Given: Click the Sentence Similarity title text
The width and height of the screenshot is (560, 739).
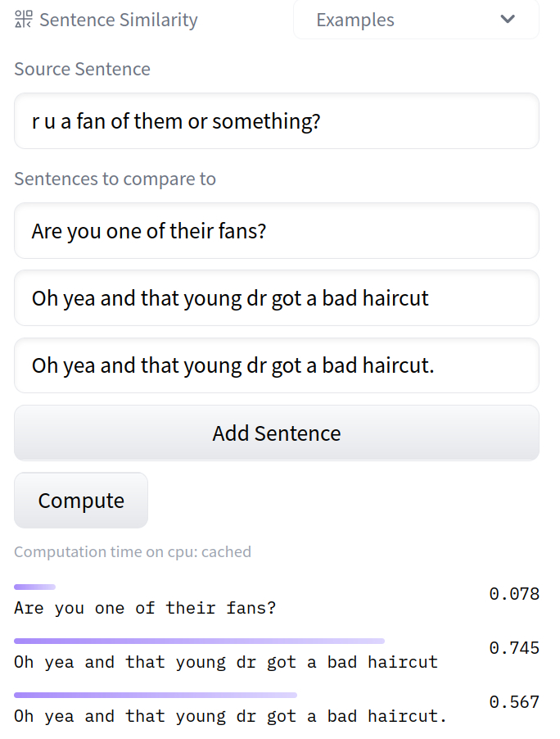Looking at the screenshot, I should coord(119,20).
